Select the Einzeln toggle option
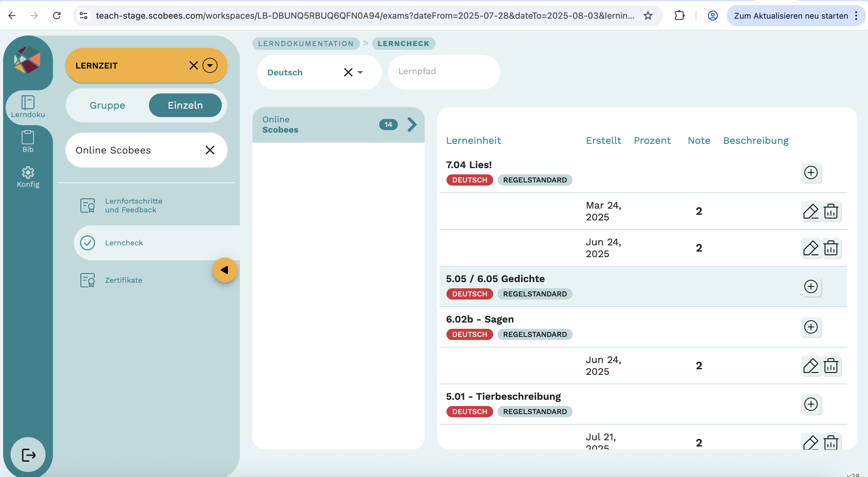Image resolution: width=868 pixels, height=477 pixels. [x=185, y=105]
